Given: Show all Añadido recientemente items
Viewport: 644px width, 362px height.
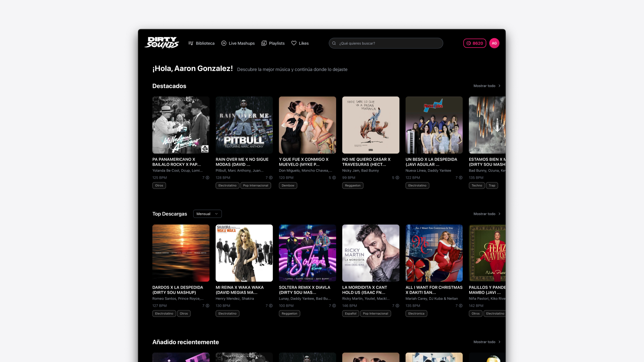Looking at the screenshot, I should coord(487,342).
